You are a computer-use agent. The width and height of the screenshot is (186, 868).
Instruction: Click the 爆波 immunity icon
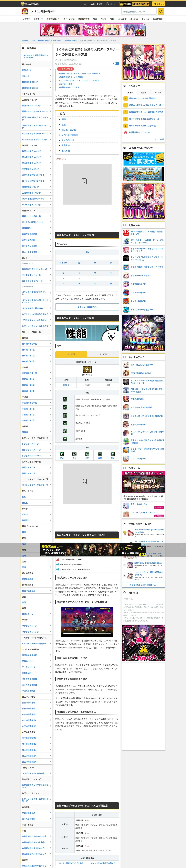112,454
